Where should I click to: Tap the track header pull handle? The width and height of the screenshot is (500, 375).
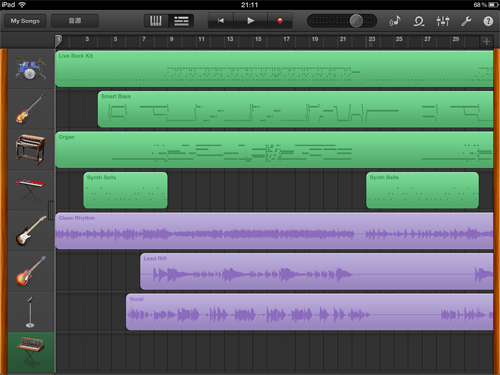(51, 210)
